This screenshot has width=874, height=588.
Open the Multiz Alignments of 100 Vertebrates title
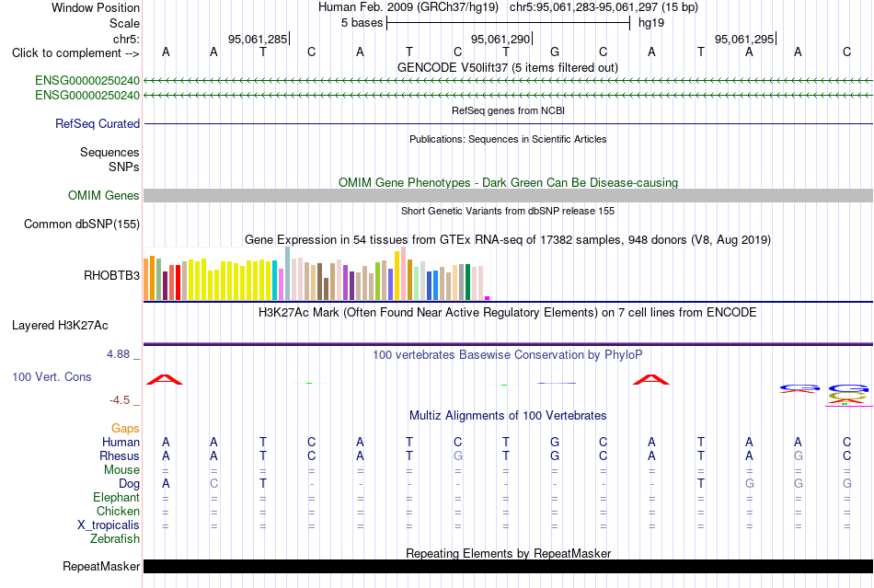pos(508,415)
